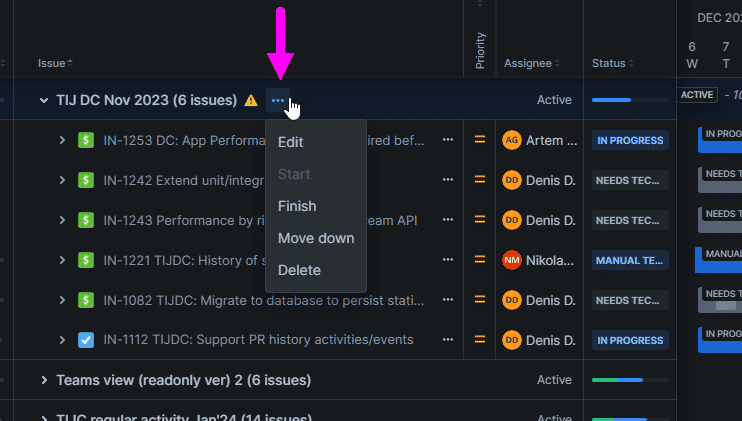Click Nikola's NM avatar on IN-1221
The height and width of the screenshot is (421, 742).
click(x=512, y=260)
